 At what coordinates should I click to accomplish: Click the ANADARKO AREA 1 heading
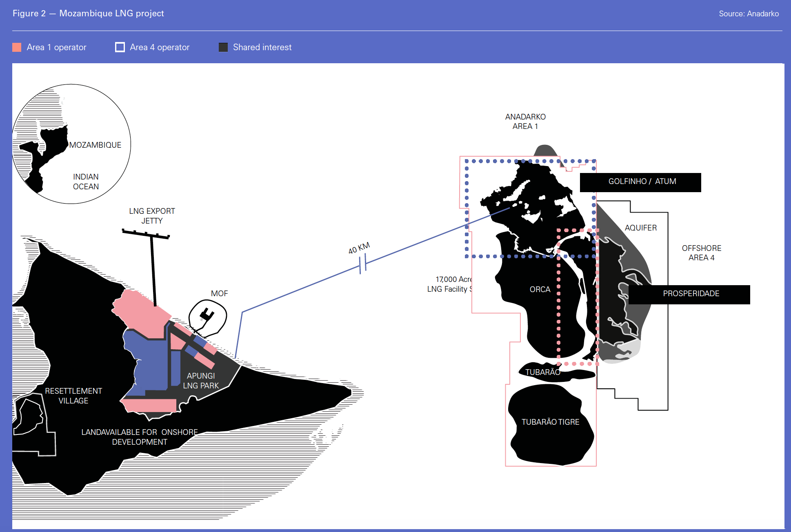[525, 122]
